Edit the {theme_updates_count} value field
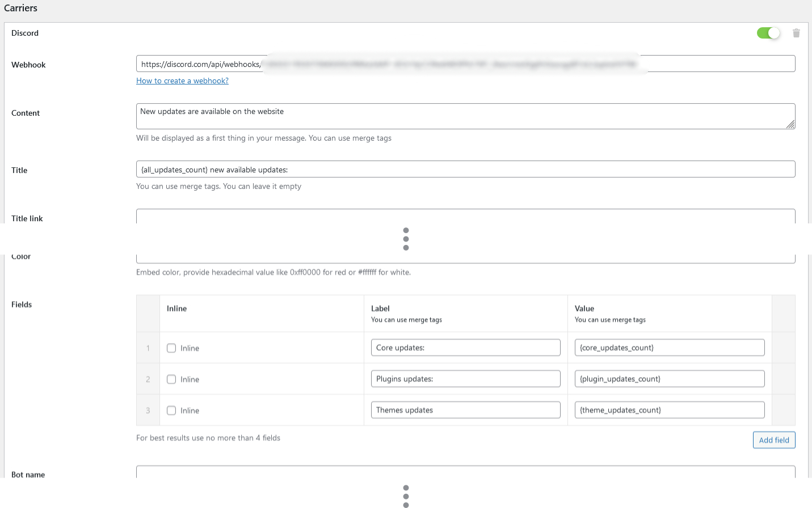 670,410
